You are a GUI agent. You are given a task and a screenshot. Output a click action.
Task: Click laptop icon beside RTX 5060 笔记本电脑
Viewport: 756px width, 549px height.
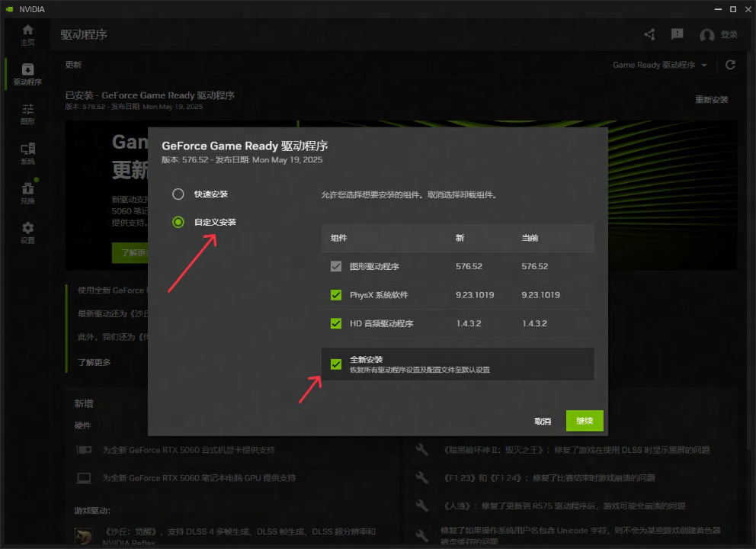pos(84,477)
